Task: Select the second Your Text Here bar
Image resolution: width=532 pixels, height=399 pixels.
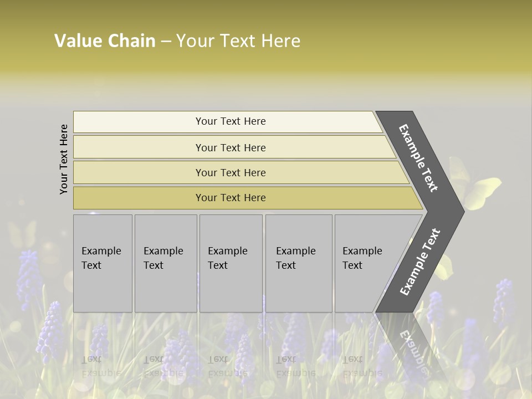Action: pos(234,147)
